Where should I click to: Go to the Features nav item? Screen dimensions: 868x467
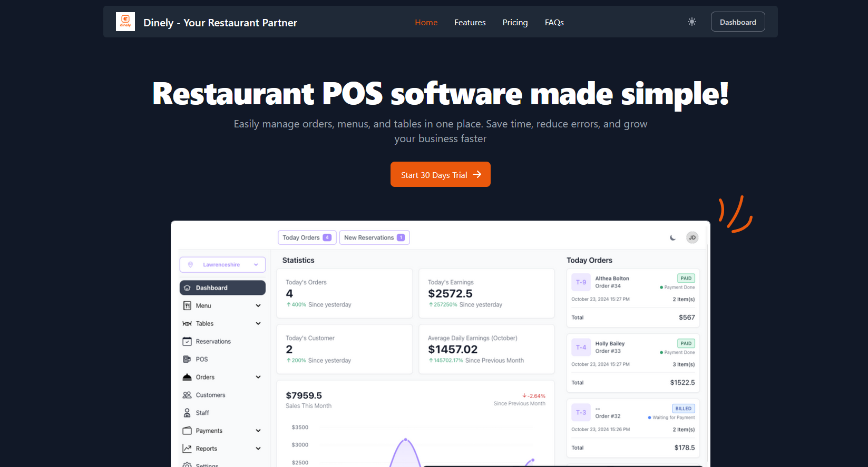pos(470,23)
